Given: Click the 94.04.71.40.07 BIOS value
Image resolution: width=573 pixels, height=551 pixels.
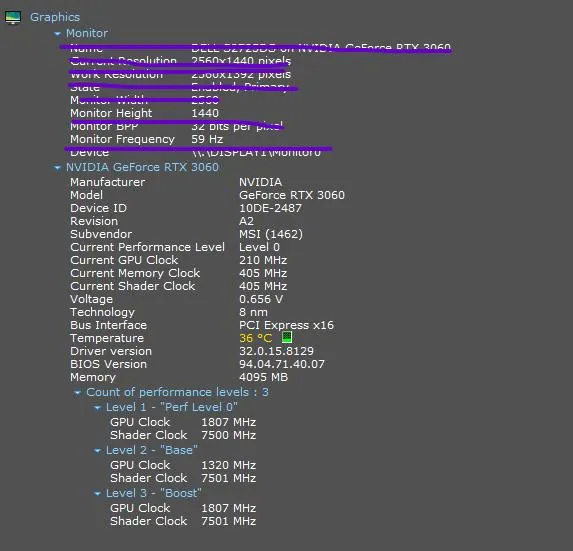Looking at the screenshot, I should 282,364.
